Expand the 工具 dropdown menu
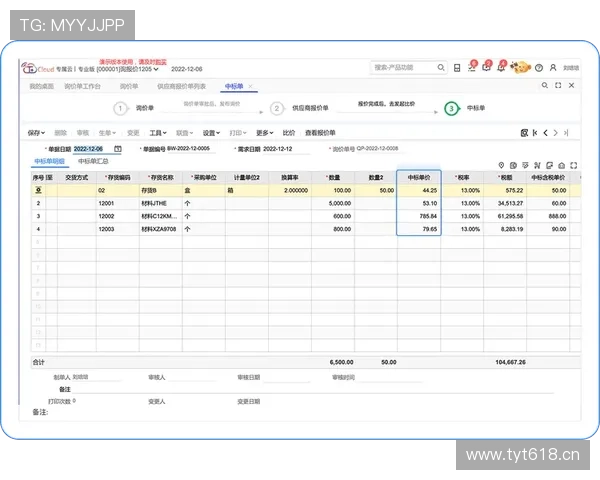This screenshot has height=480, width=600. tap(158, 132)
